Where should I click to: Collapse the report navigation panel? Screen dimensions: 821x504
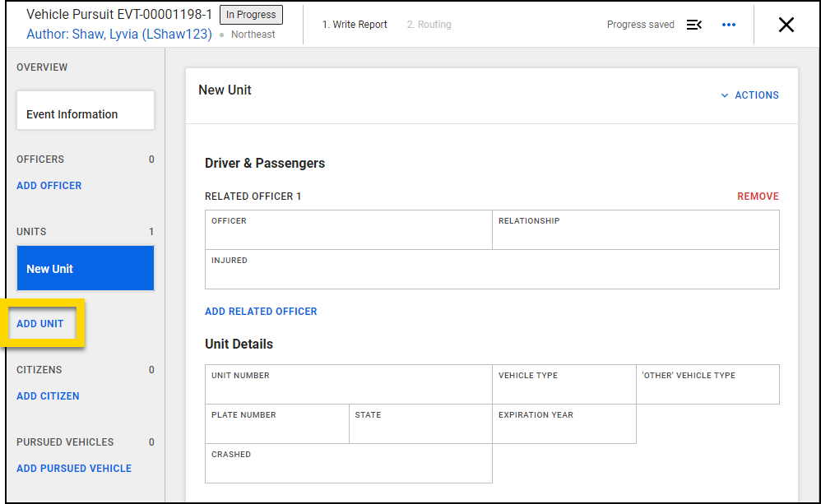click(x=693, y=25)
